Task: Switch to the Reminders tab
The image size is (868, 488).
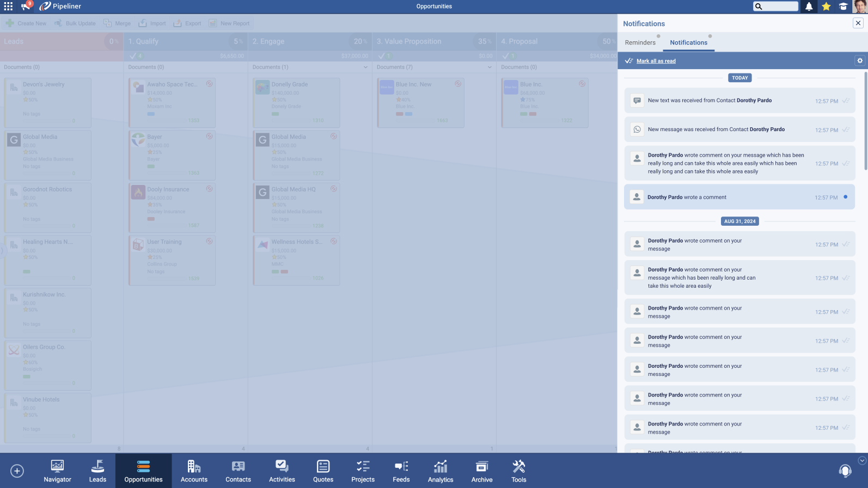Action: point(640,42)
